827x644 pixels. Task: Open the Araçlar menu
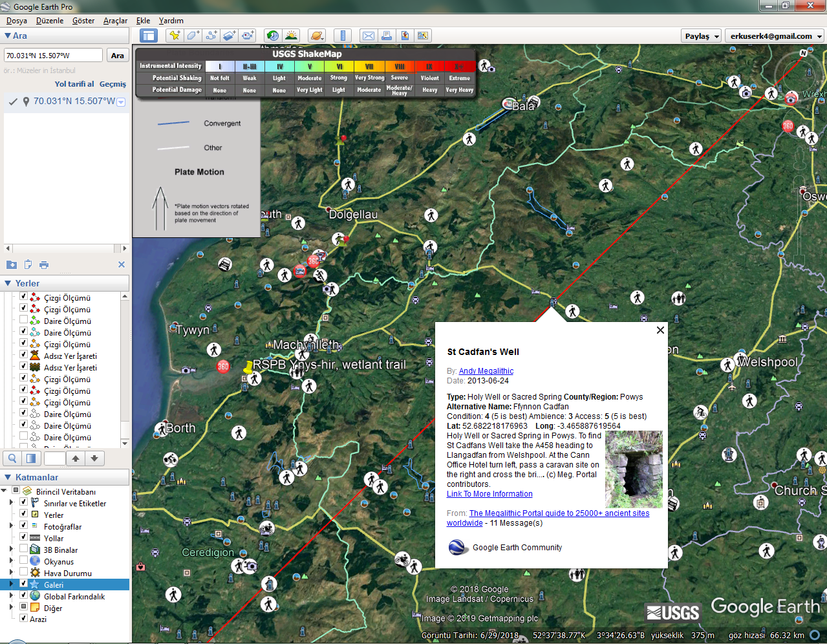click(x=115, y=21)
